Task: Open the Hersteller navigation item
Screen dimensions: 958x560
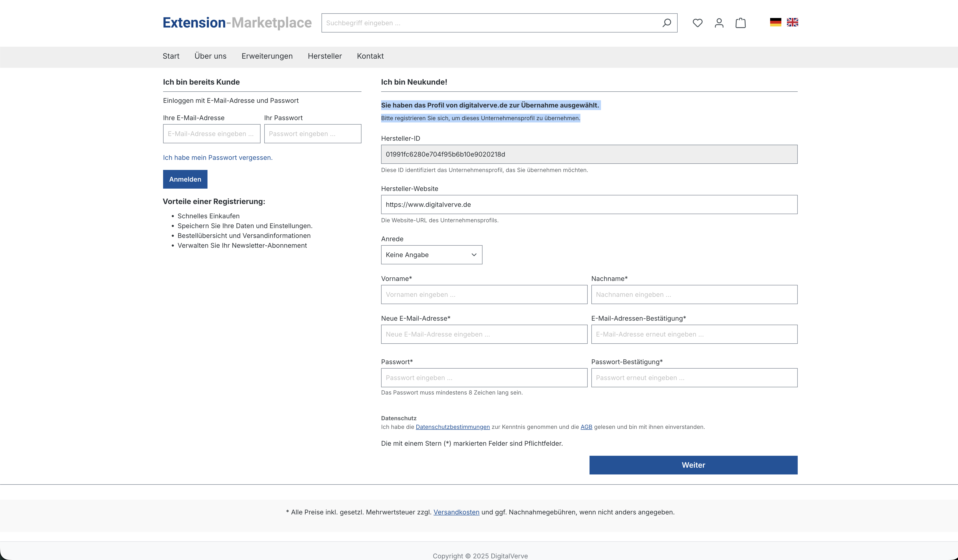Action: [325, 56]
